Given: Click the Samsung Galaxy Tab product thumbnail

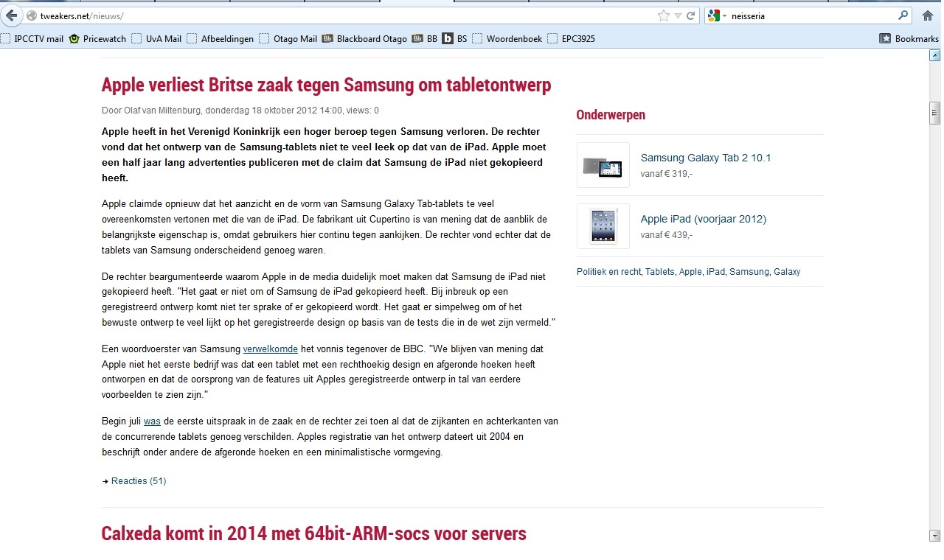Looking at the screenshot, I should click(603, 165).
